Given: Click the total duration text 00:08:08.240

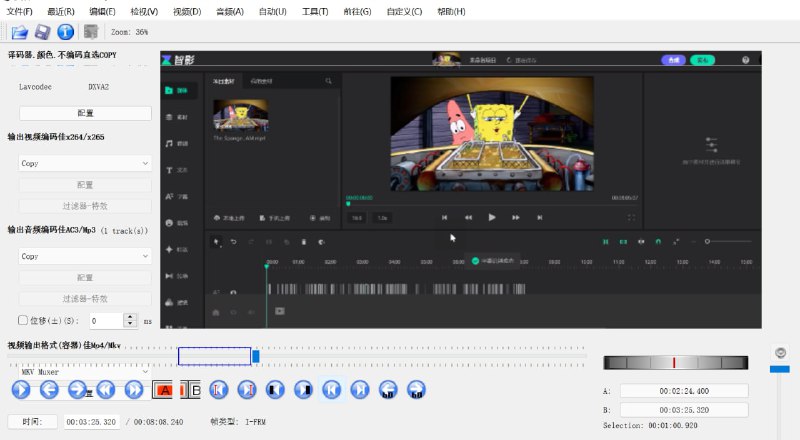Looking at the screenshot, I should pos(158,422).
